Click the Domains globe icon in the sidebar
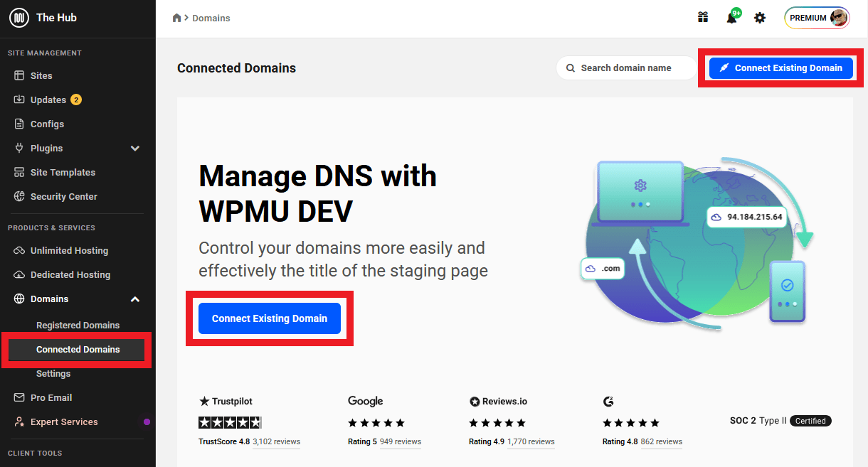 tap(19, 299)
